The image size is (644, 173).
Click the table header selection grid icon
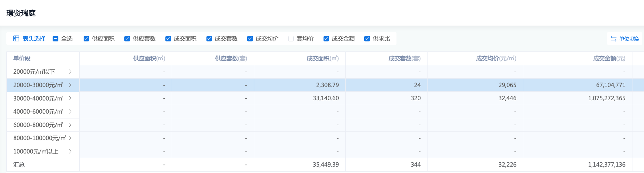[16, 38]
